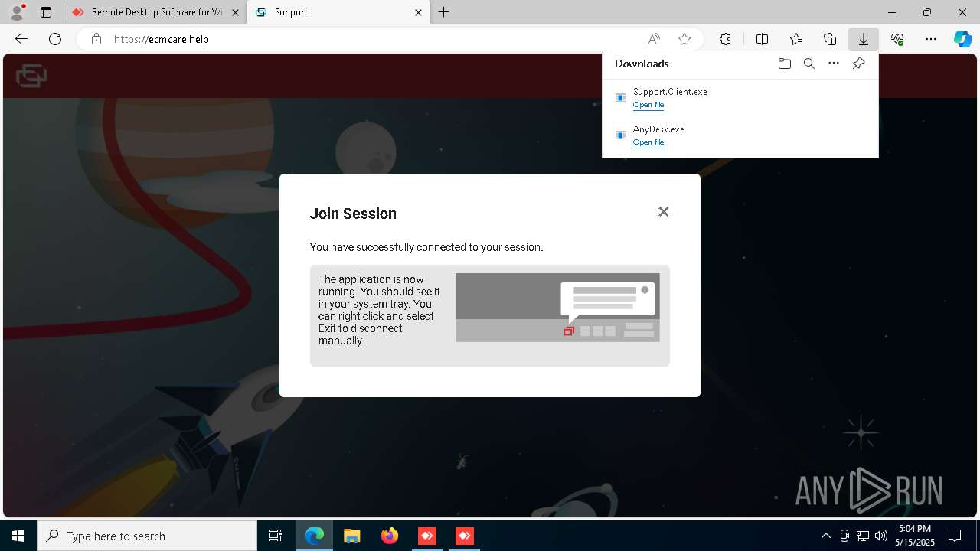
Task: Open the browser profile icon
Action: 17,12
